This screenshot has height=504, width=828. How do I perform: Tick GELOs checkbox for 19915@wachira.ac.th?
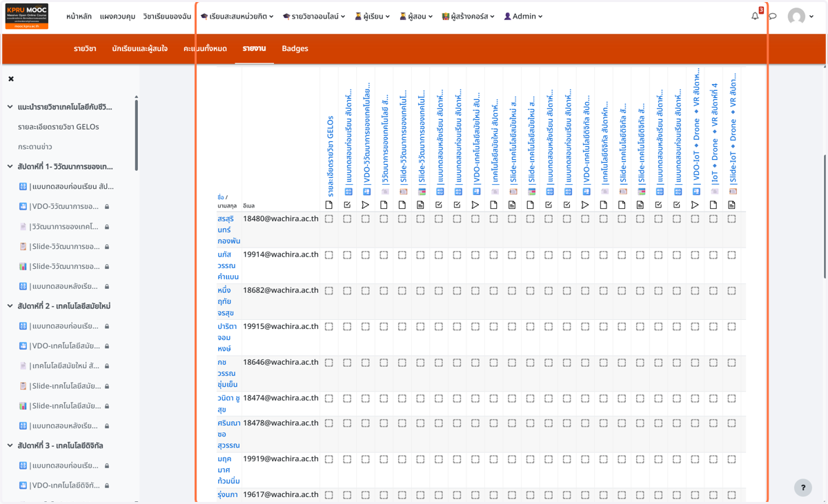click(329, 327)
